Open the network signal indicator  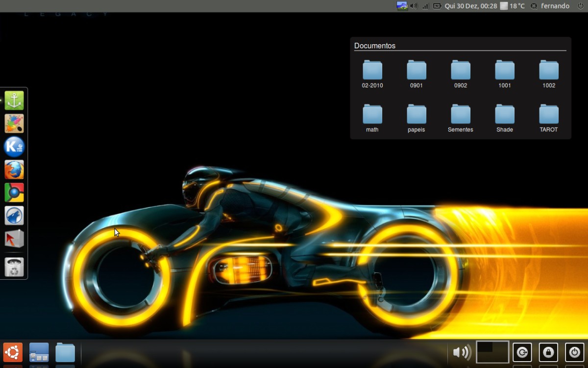[425, 6]
